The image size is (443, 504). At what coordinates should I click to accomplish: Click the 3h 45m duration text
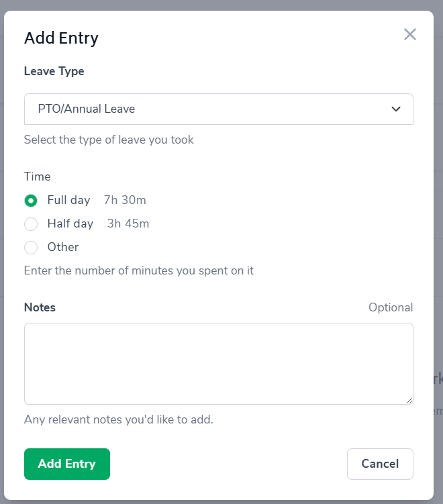point(128,223)
